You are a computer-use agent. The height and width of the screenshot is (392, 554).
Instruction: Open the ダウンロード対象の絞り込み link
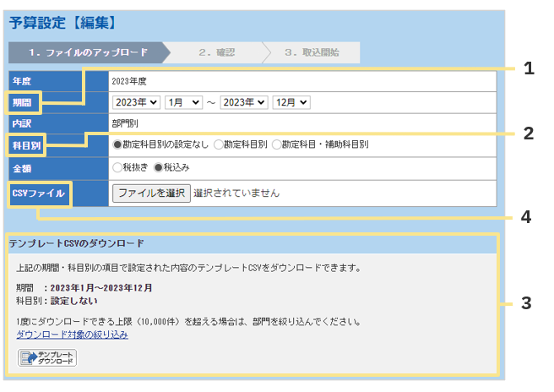pos(72,335)
